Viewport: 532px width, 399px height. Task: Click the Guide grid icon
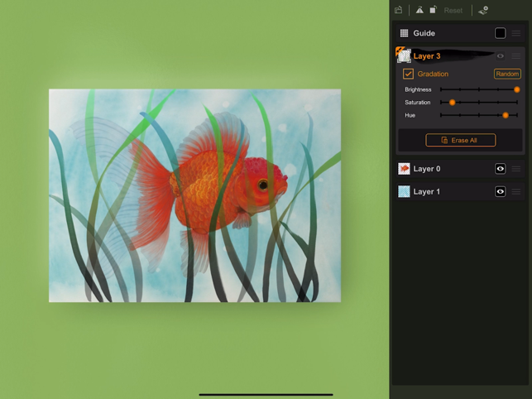(x=404, y=33)
